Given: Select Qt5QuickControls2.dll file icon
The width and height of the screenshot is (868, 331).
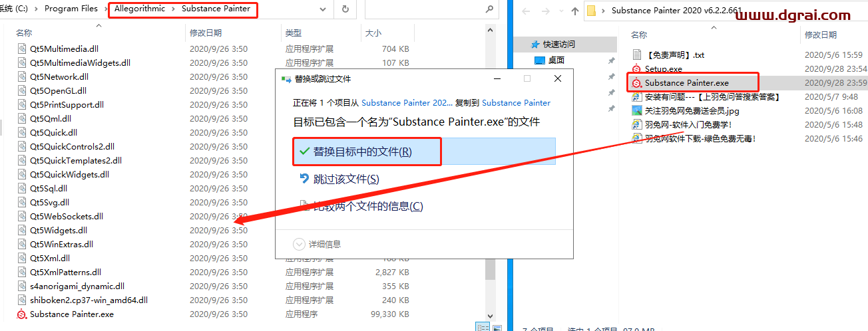Looking at the screenshot, I should point(22,147).
